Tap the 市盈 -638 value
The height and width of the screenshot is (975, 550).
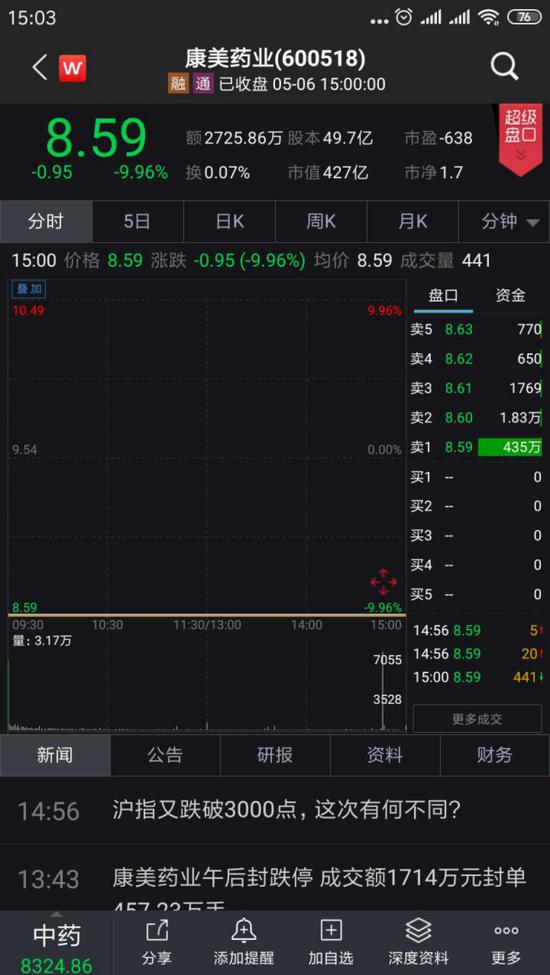pyautogui.click(x=438, y=138)
